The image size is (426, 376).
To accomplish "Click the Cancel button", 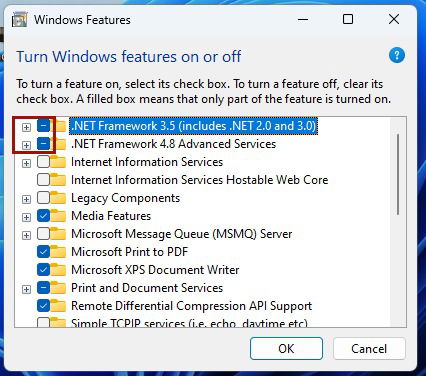I will [x=369, y=349].
